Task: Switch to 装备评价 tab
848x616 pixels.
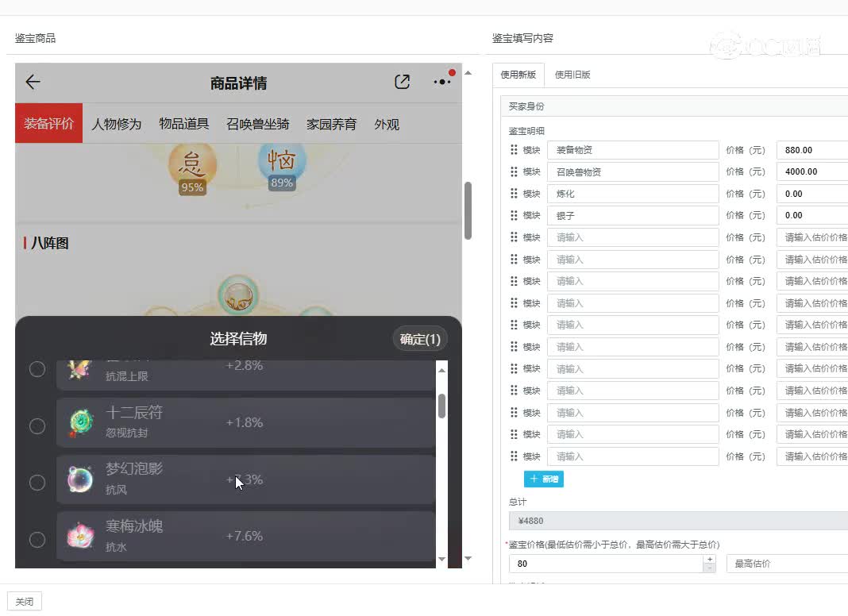Action: pos(48,123)
